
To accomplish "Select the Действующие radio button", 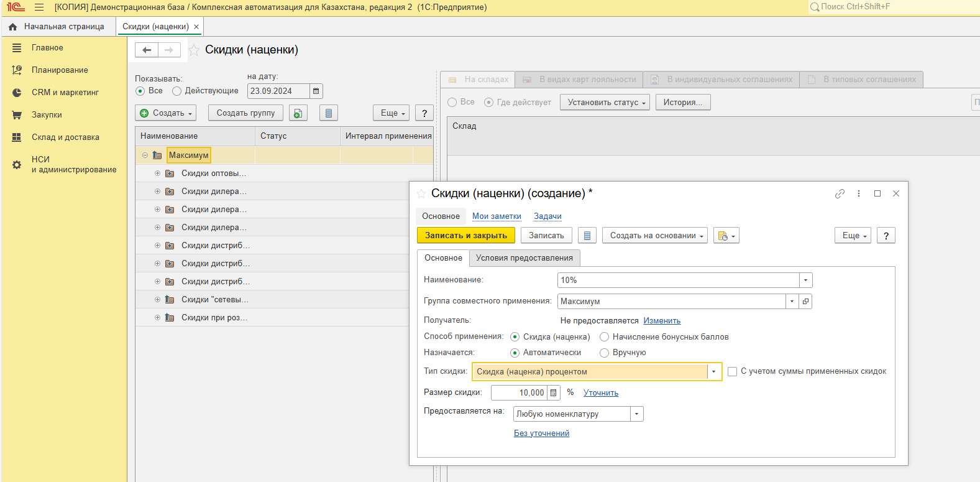I will click(x=177, y=91).
